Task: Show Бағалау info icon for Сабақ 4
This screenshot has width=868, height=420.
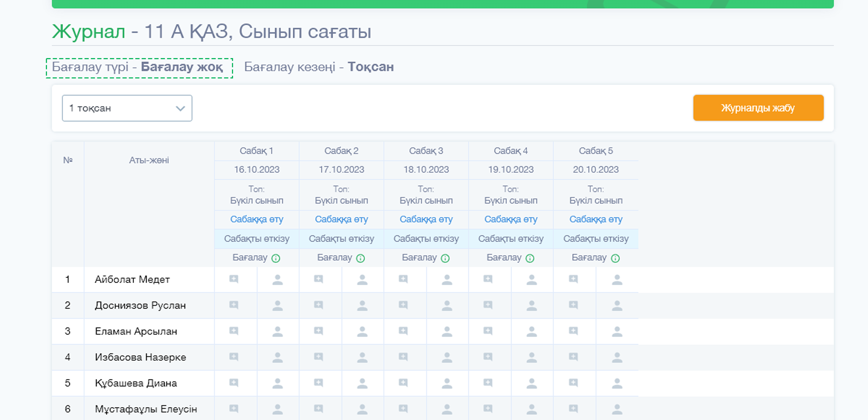Action: [x=530, y=258]
